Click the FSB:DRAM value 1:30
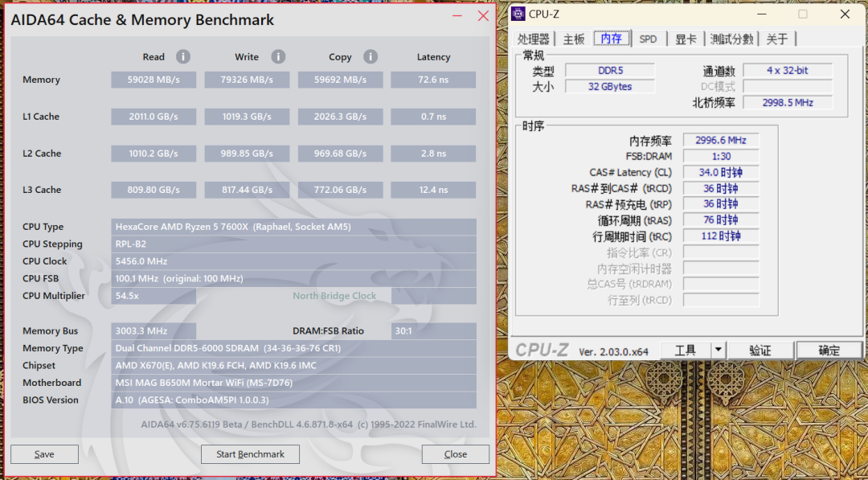The height and width of the screenshot is (480, 868). 721,156
